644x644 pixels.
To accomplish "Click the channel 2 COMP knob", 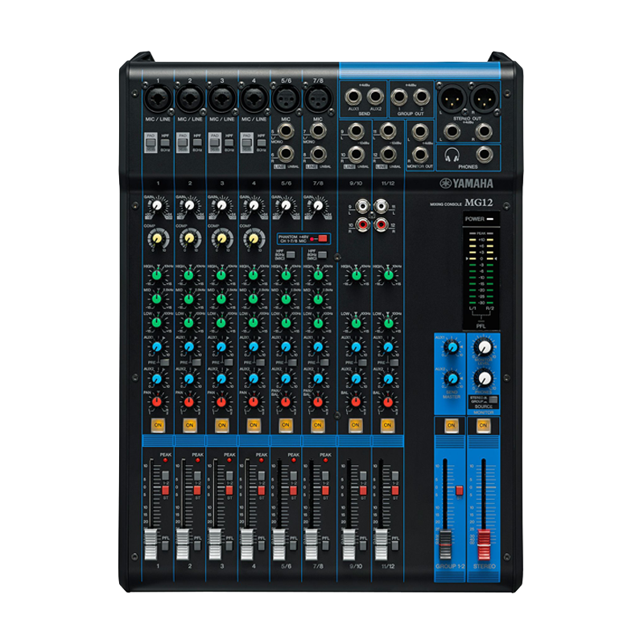I will 190,238.
